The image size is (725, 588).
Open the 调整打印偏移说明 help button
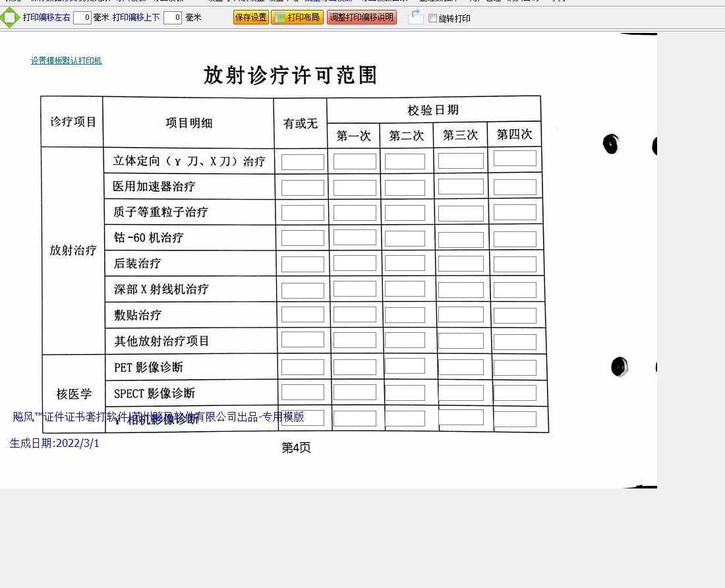pos(361,18)
